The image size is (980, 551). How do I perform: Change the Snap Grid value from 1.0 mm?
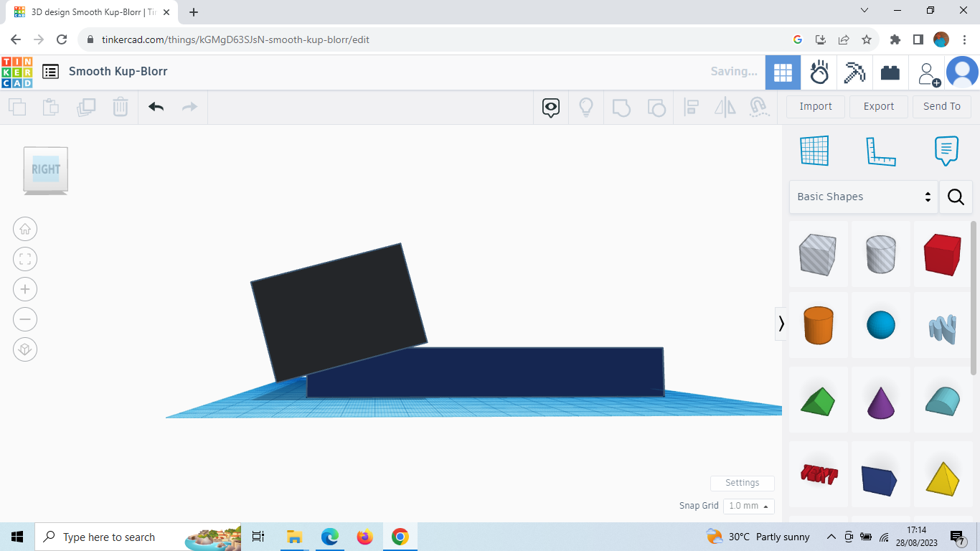[x=748, y=506]
